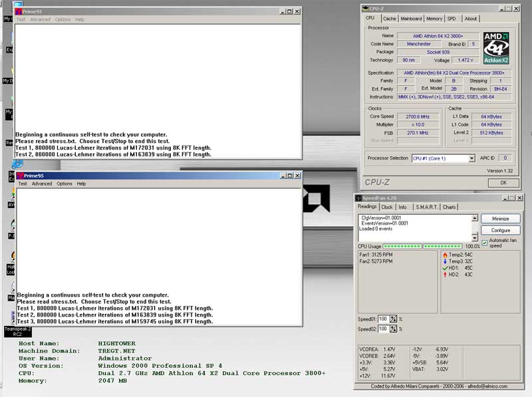Image resolution: width=532 pixels, height=397 pixels.
Task: Open Options menu in upper Prime95 window
Action: pyautogui.click(x=63, y=19)
